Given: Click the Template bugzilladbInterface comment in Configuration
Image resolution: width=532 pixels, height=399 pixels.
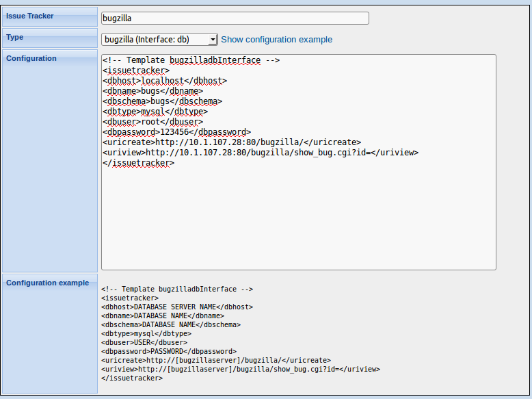Looking at the screenshot, I should 191,60.
